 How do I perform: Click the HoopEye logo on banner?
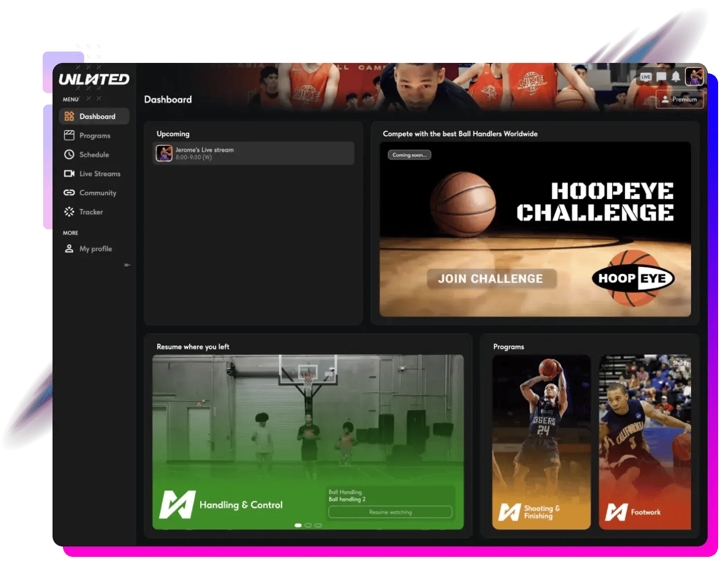pos(633,278)
